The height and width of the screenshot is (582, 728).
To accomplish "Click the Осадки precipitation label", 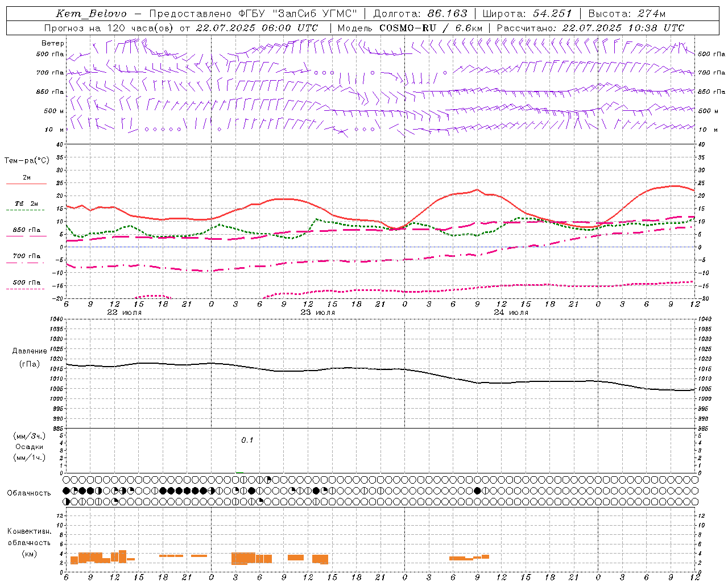I will [x=30, y=447].
